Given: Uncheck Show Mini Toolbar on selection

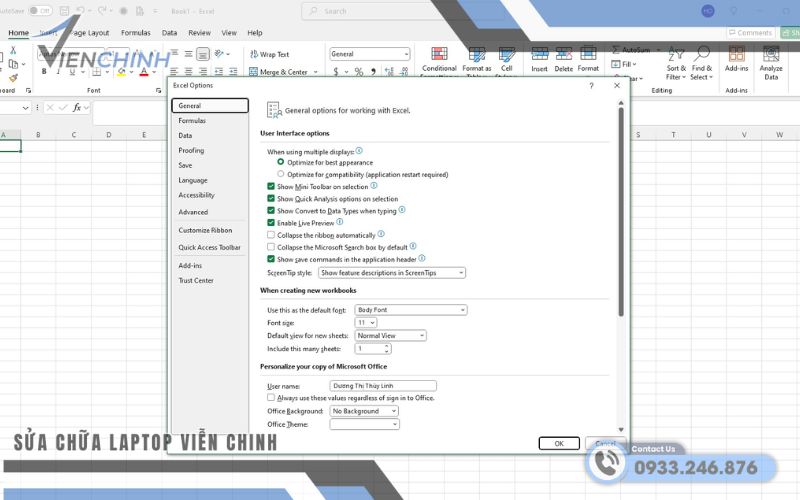Looking at the screenshot, I should point(271,186).
